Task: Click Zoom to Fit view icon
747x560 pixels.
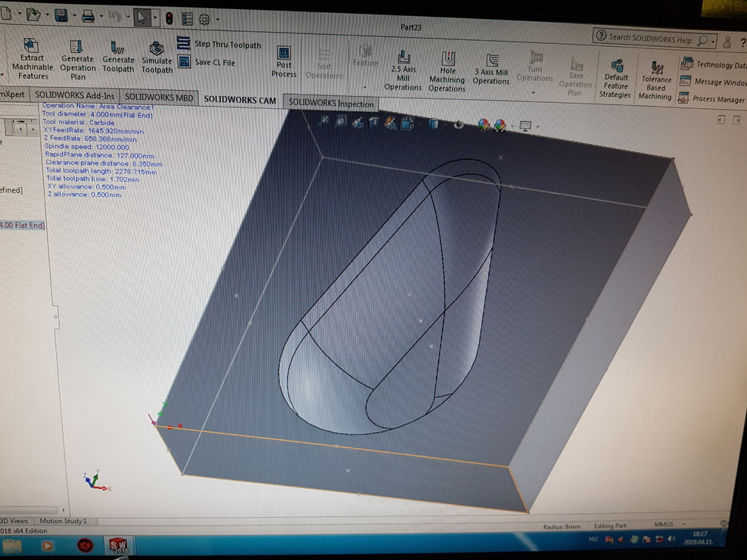Action: tap(324, 120)
